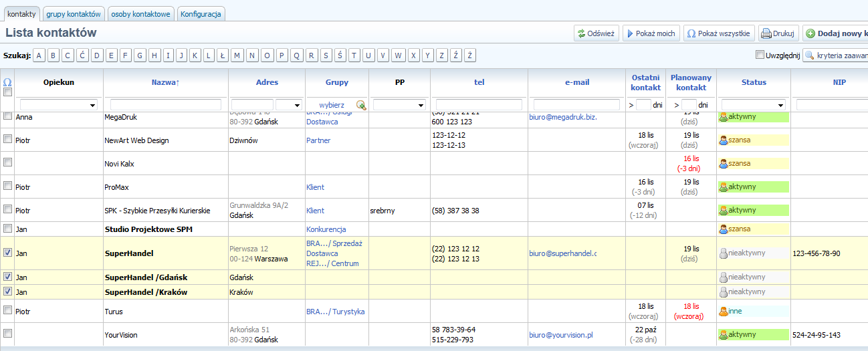Open the Konfiguracja tab
This screenshot has height=351, width=868.
tap(201, 14)
